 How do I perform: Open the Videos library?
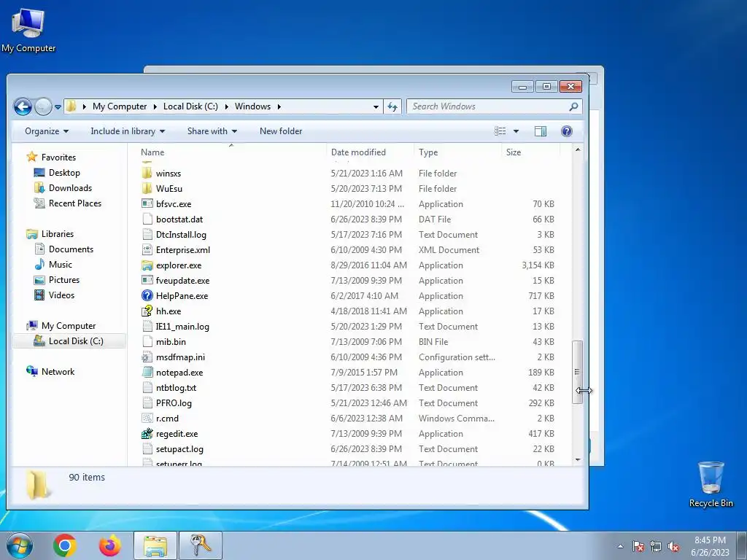pyautogui.click(x=54, y=295)
